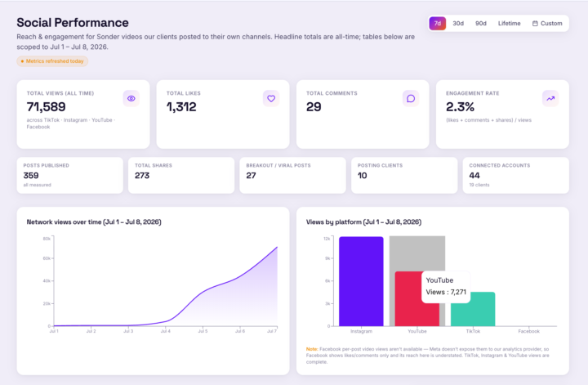Click the Metrics refreshed today badge
This screenshot has width=588, height=385.
pos(52,61)
